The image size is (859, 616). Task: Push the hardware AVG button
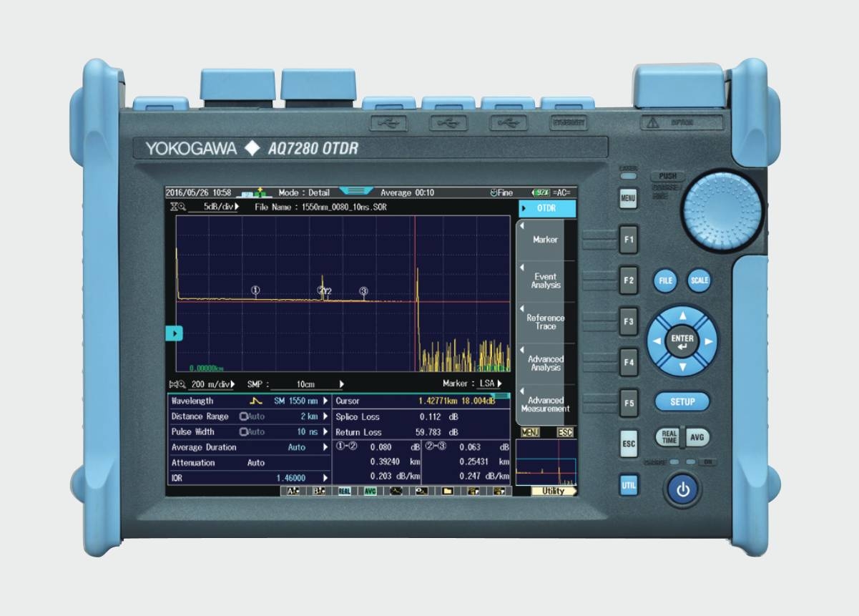(x=697, y=437)
